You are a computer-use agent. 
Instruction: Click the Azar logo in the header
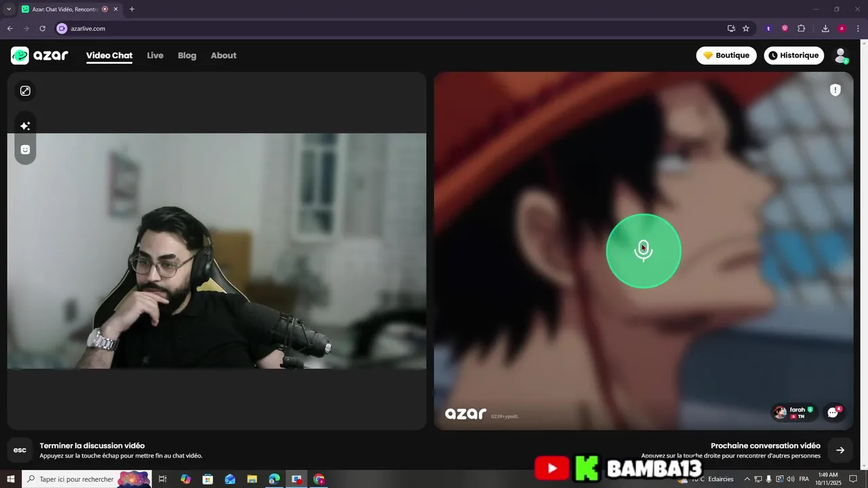pyautogui.click(x=39, y=56)
